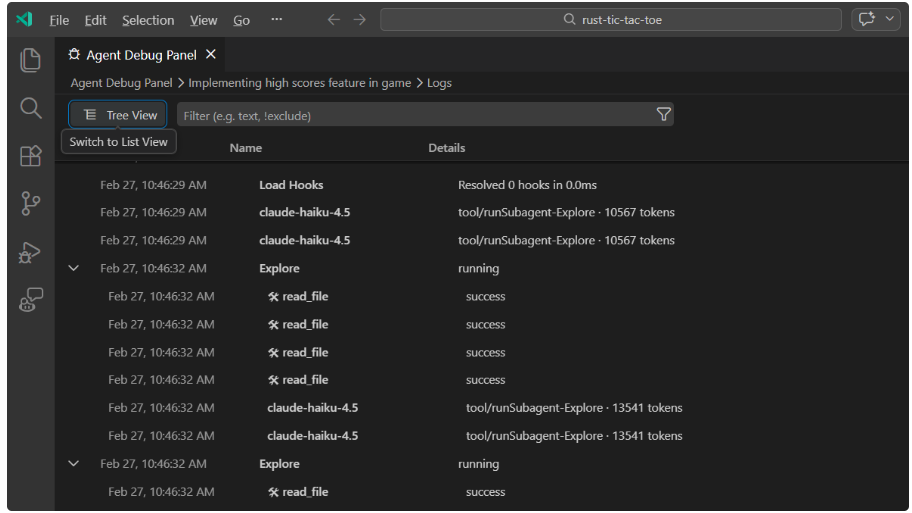Image resolution: width=912 pixels, height=513 pixels.
Task: Click the filter funnel icon
Action: [663, 115]
